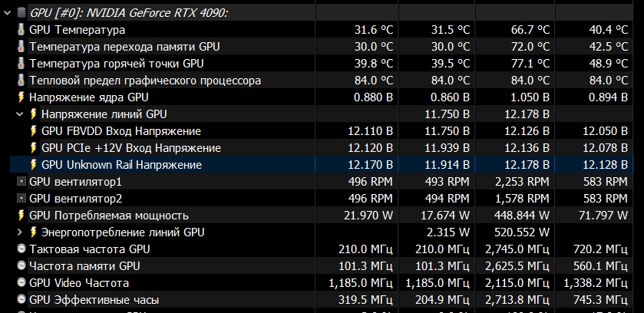This screenshot has height=313, width=644.
Task: Collapse the GPU [#0] NVIDIA GeForce RTX 4090 section
Action: 7,13
